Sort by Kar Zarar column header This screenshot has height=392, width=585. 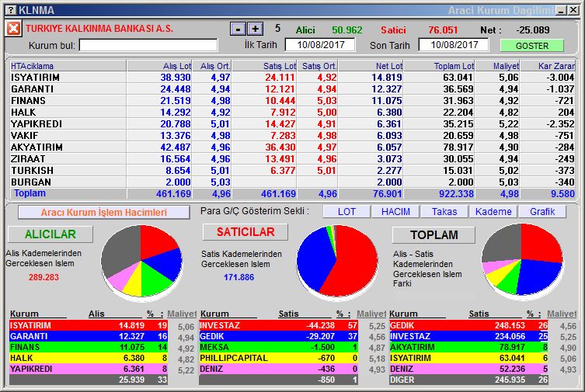coord(548,66)
